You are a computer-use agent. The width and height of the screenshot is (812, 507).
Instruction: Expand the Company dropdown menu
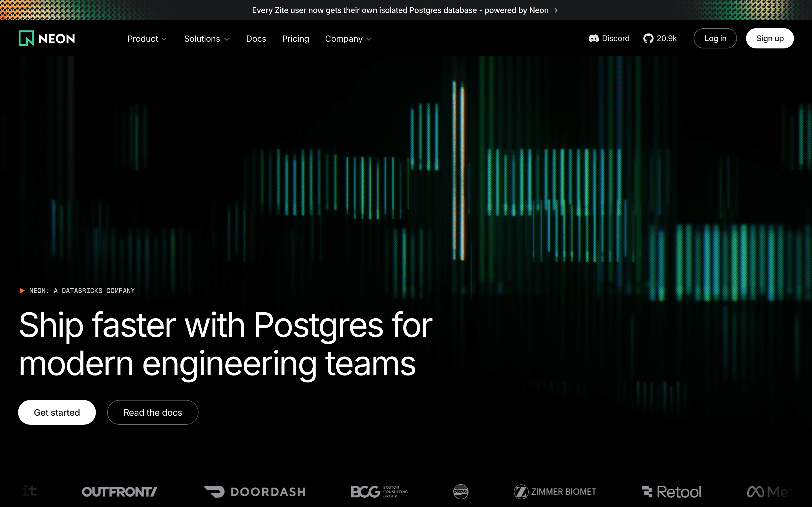[x=348, y=39]
